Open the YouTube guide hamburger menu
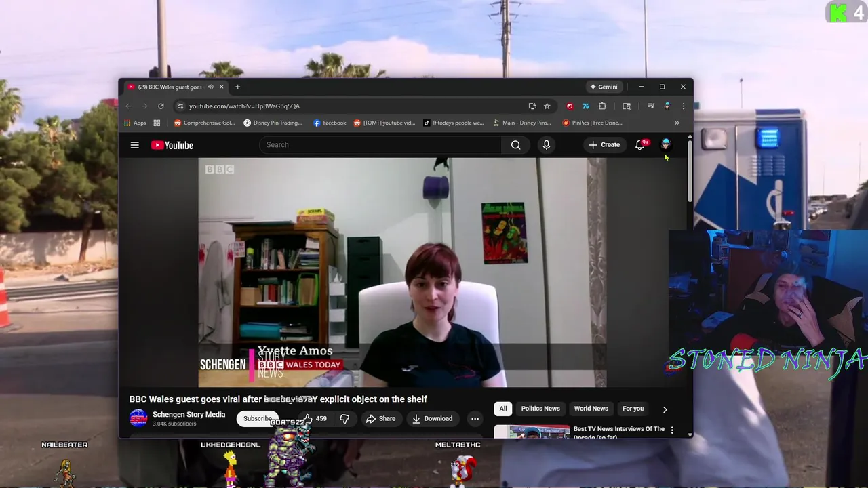Viewport: 868px width, 488px height. 135,145
